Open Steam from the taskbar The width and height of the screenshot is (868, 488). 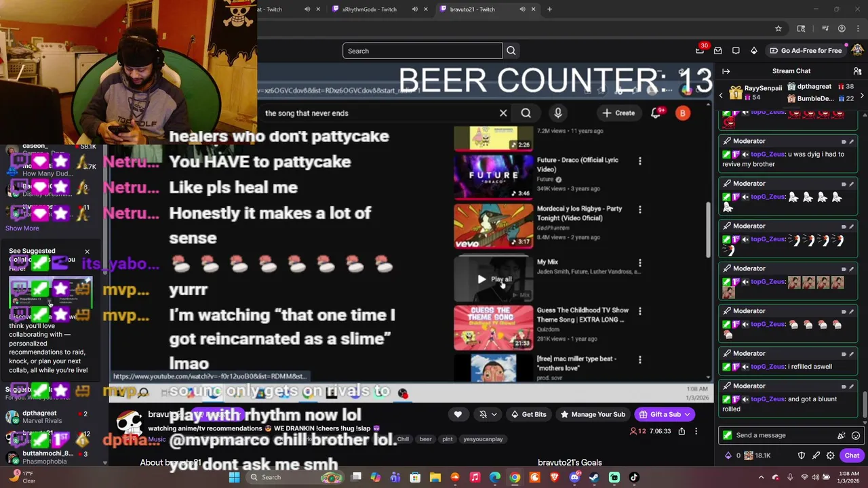594,477
